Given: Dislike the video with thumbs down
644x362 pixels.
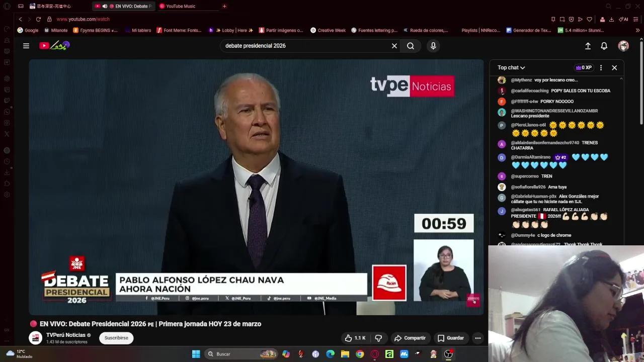Looking at the screenshot, I should (378, 338).
